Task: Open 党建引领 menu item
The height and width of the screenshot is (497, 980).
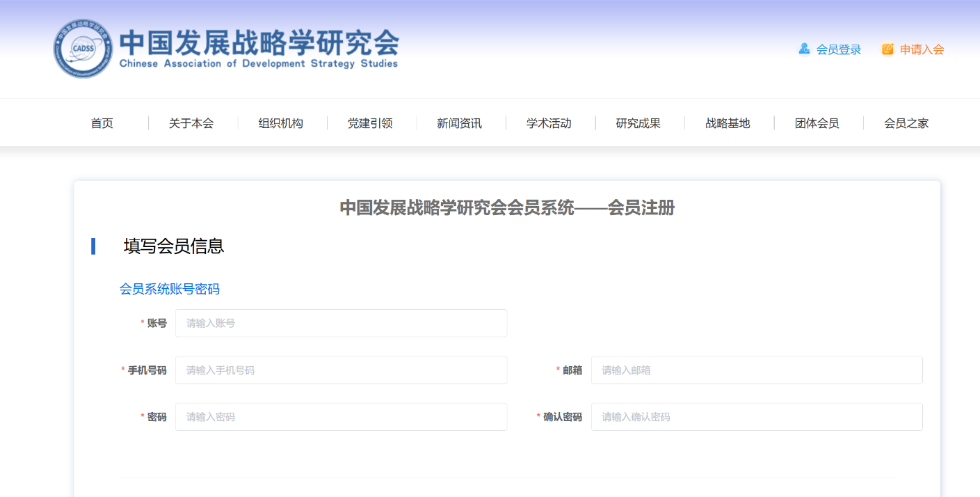Action: tap(370, 123)
